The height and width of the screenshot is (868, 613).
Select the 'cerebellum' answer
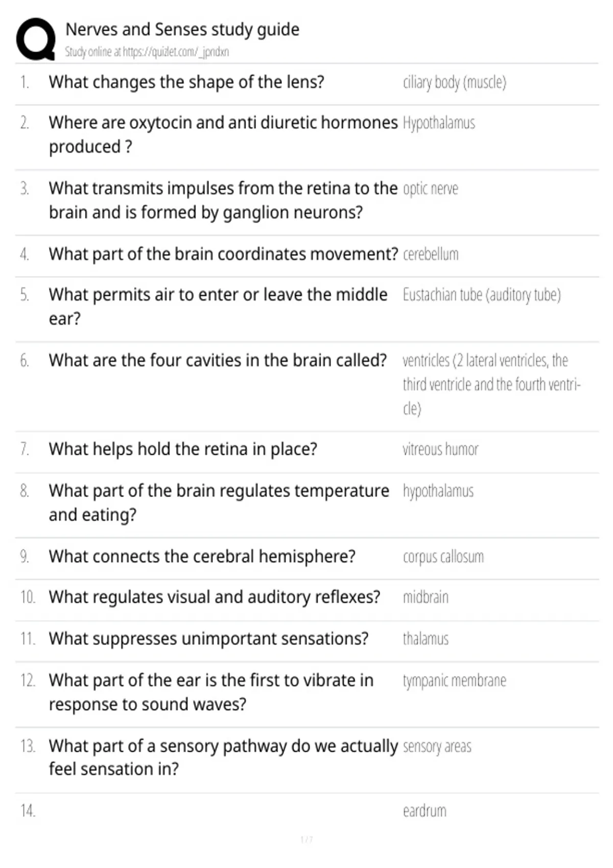pyautogui.click(x=431, y=254)
